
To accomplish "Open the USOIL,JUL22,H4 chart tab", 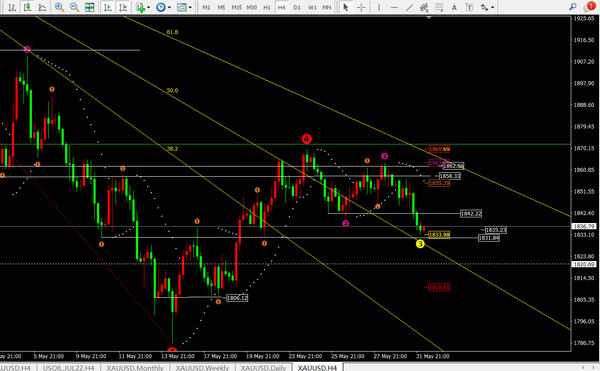I will (68, 368).
